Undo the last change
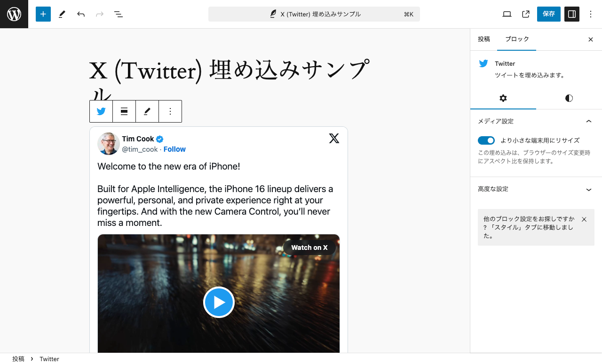This screenshot has width=602, height=364. pos(81,14)
